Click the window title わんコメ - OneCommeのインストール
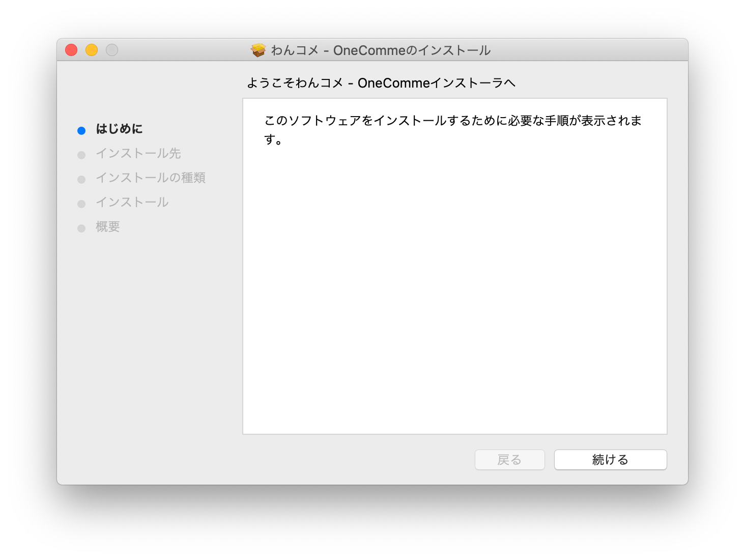Screen dimensions: 745x560 pos(381,50)
